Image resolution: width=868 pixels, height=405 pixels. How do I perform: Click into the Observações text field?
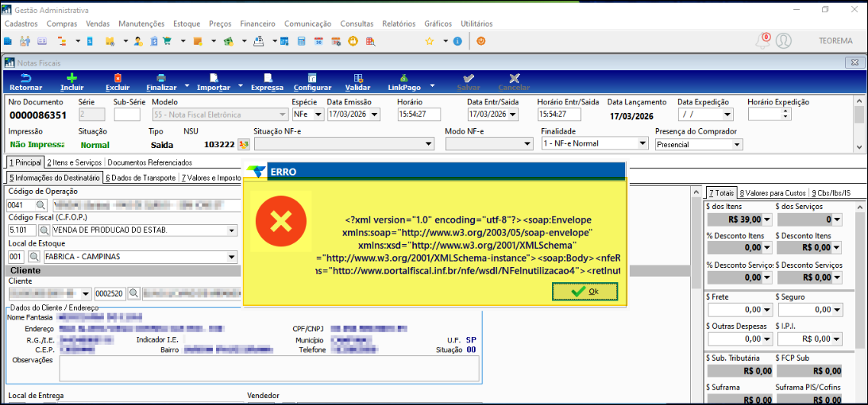[x=269, y=368]
